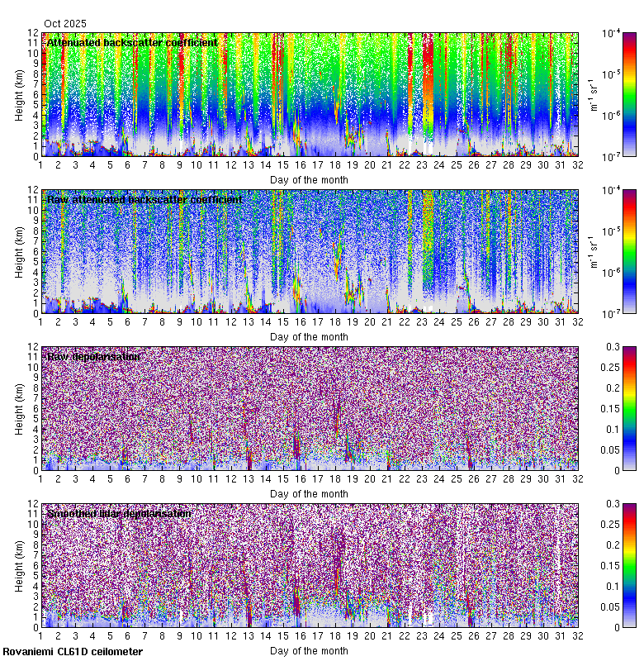644x661 pixels.
Task: Open the attenuated backscatter heatmap in top panel
Action: pyautogui.click(x=310, y=94)
